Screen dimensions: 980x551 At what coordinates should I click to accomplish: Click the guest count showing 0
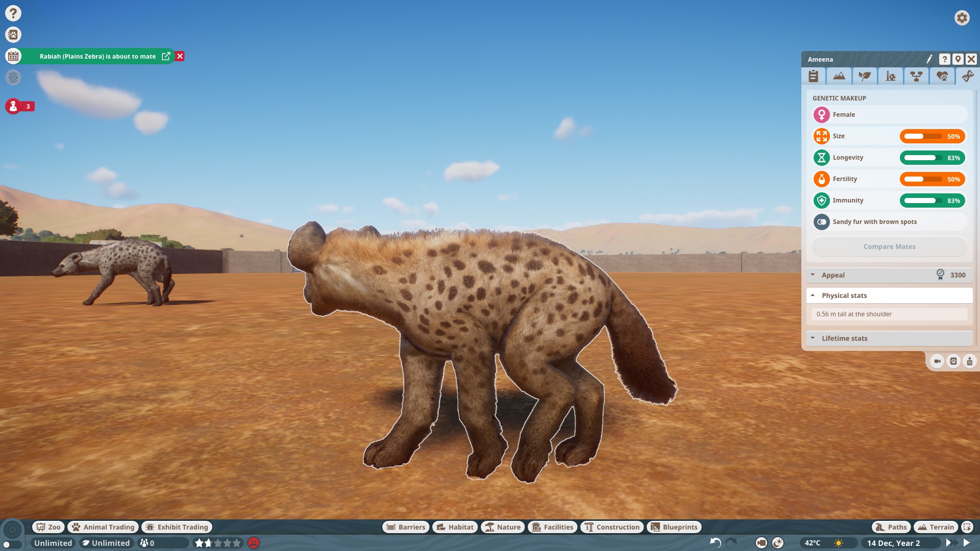[x=163, y=543]
